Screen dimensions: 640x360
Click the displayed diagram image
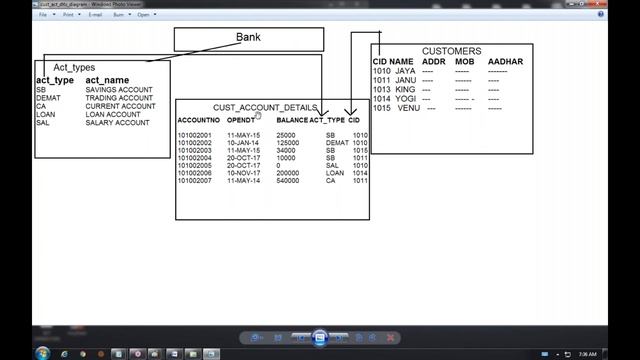pyautogui.click(x=320, y=173)
